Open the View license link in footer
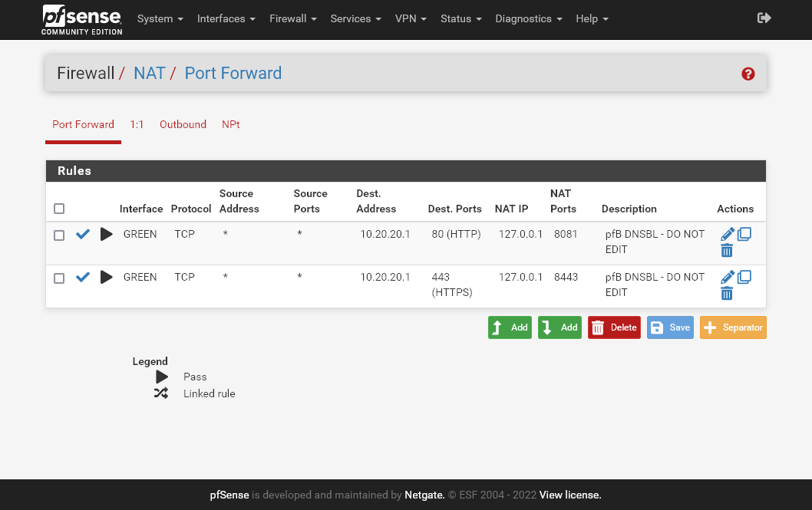Image resolution: width=812 pixels, height=510 pixels. coord(570,495)
